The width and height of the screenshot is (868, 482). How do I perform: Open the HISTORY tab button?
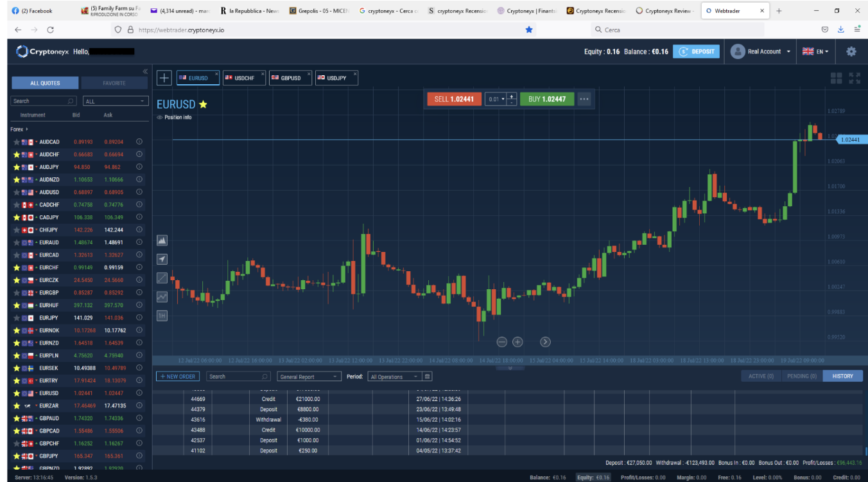click(843, 376)
